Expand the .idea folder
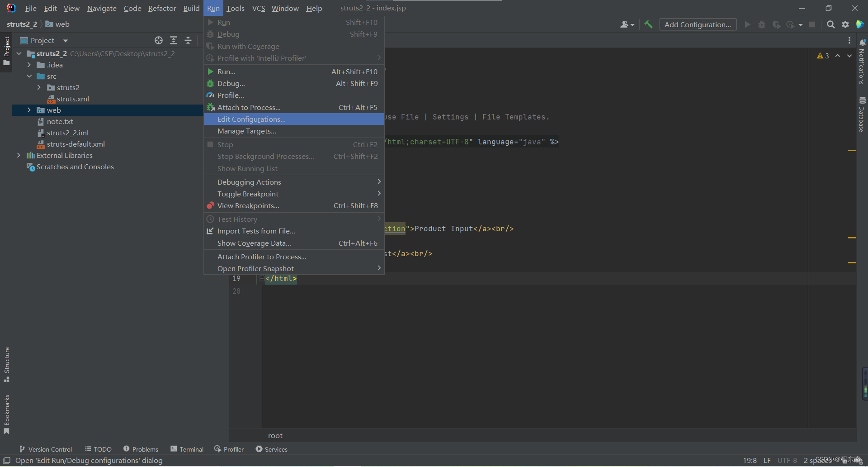Image resolution: width=868 pixels, height=467 pixels. pos(29,65)
